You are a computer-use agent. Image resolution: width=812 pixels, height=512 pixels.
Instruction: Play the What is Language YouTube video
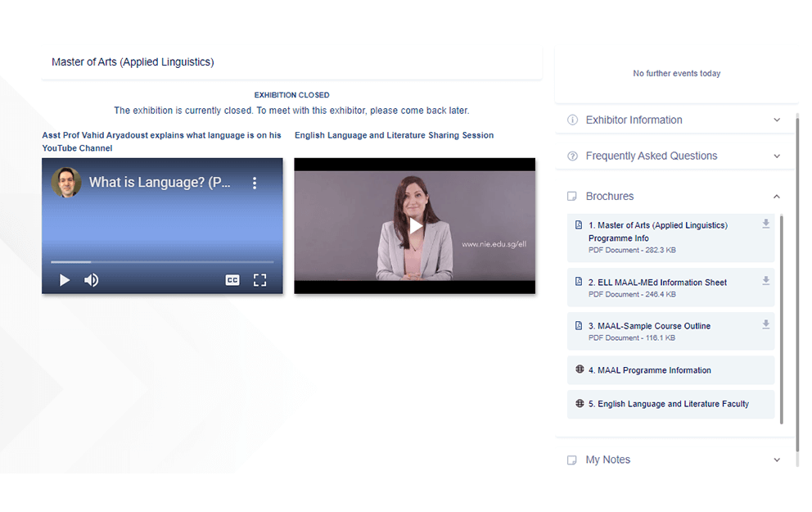(x=64, y=280)
